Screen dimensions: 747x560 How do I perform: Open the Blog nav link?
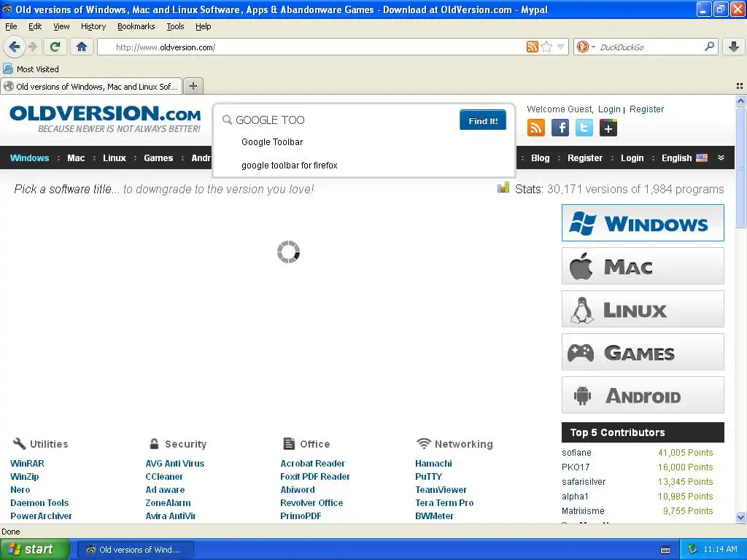tap(541, 158)
